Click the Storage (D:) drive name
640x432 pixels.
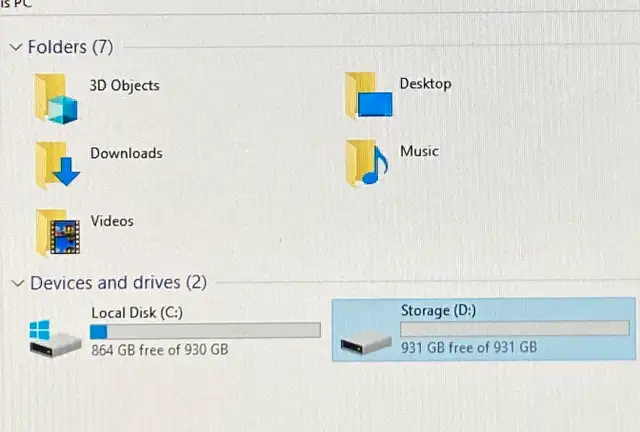[438, 311]
